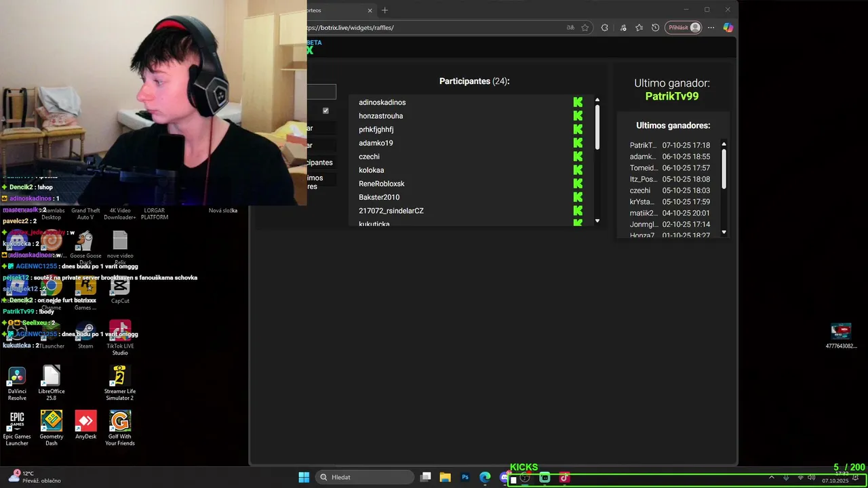Select the 4777643082 file thumbnail on desktop
868x488 pixels.
841,336
